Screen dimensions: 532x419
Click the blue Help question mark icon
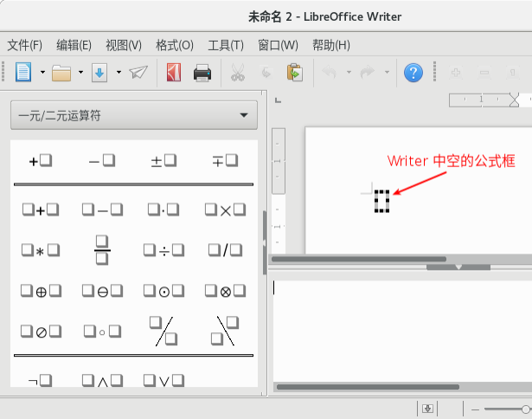pyautogui.click(x=413, y=73)
